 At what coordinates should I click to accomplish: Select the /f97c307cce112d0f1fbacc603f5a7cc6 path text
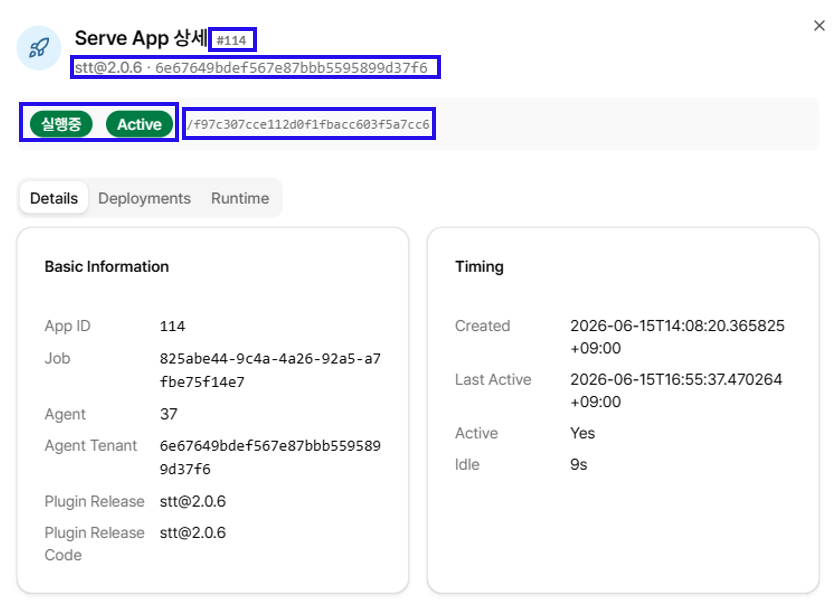tap(308, 124)
